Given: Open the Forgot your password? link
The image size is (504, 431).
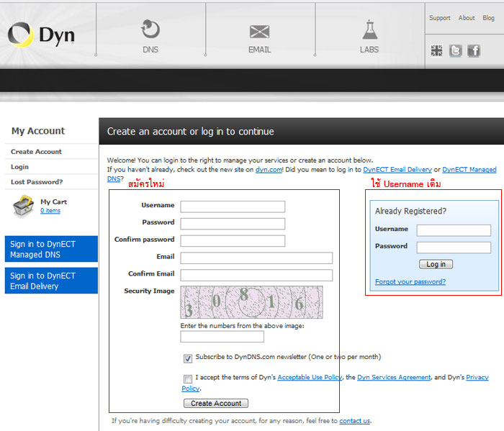Looking at the screenshot, I should point(410,281).
